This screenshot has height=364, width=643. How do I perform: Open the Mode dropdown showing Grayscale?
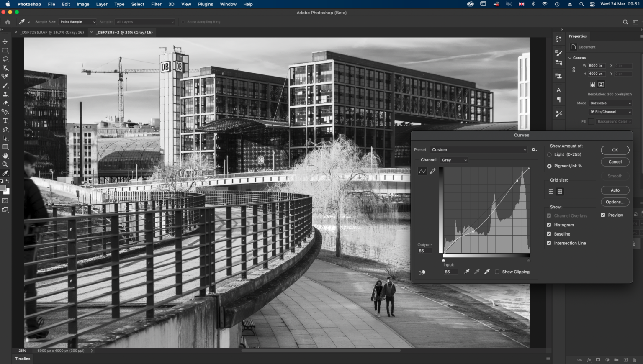(610, 103)
